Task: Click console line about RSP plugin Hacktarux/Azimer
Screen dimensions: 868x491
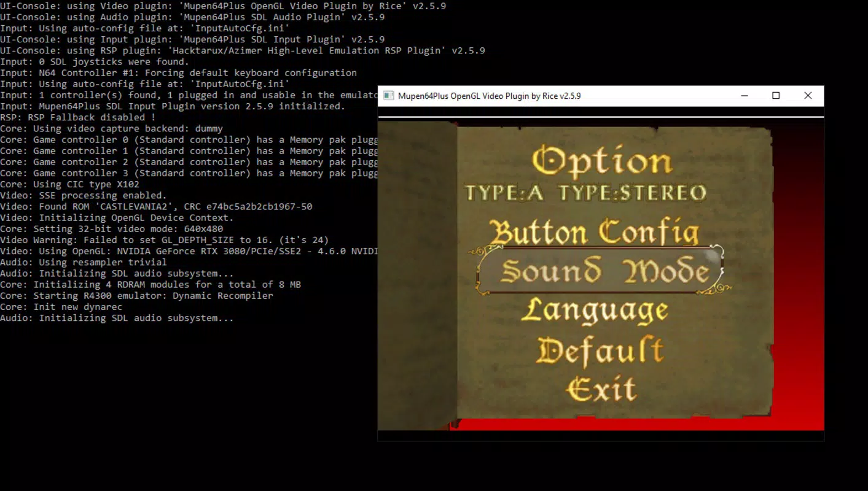Action: 243,50
